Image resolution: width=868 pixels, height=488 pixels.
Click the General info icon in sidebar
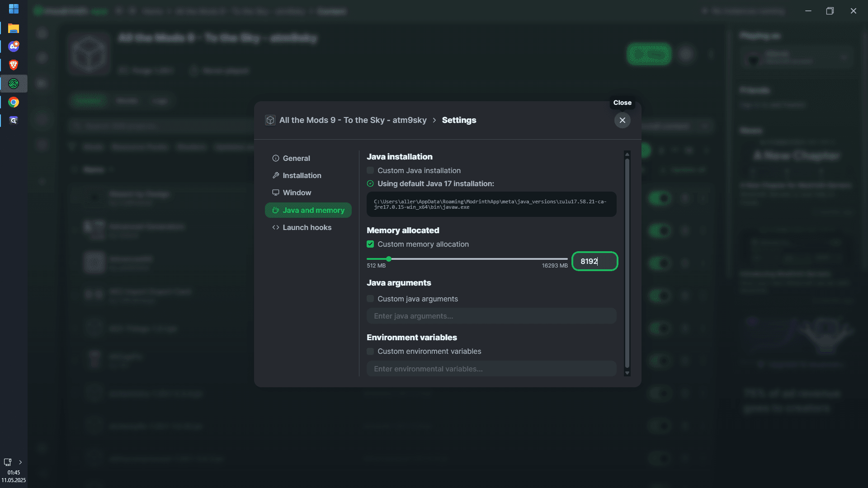click(275, 158)
